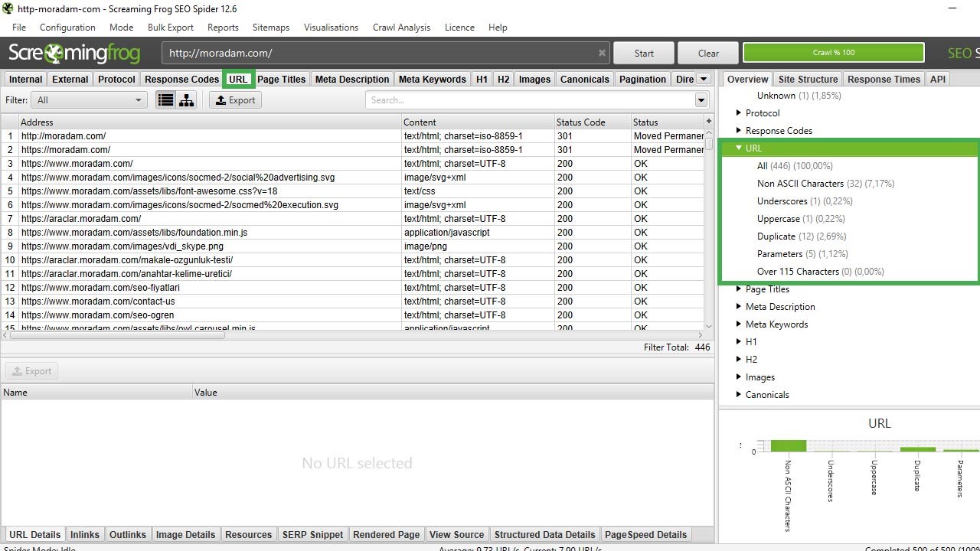
Task: Expand the Page Titles tree section
Action: point(739,289)
